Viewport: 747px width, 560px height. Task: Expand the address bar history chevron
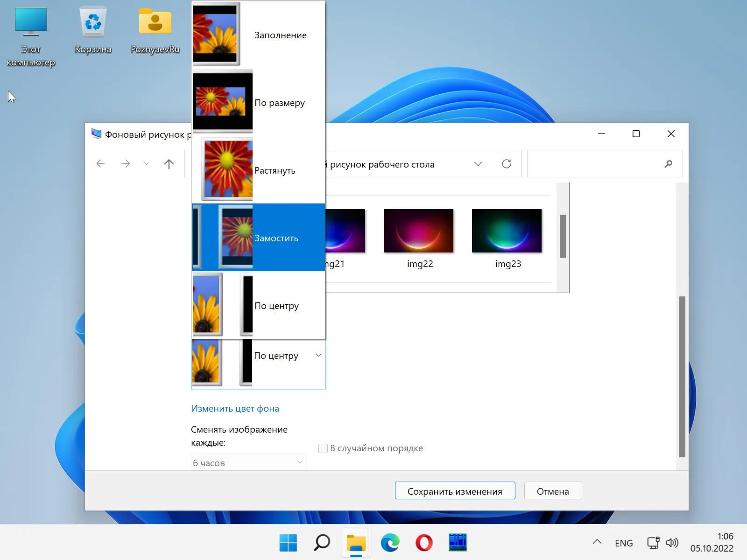click(x=478, y=164)
